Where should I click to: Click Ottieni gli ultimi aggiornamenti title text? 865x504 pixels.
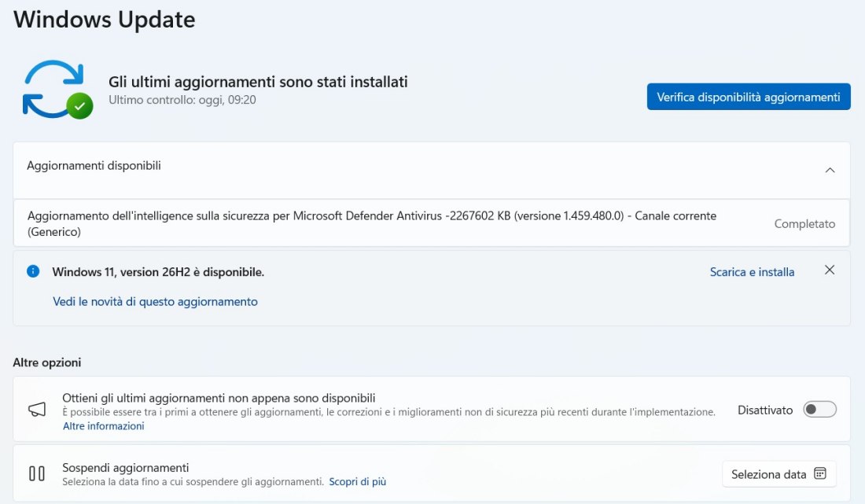(x=219, y=398)
